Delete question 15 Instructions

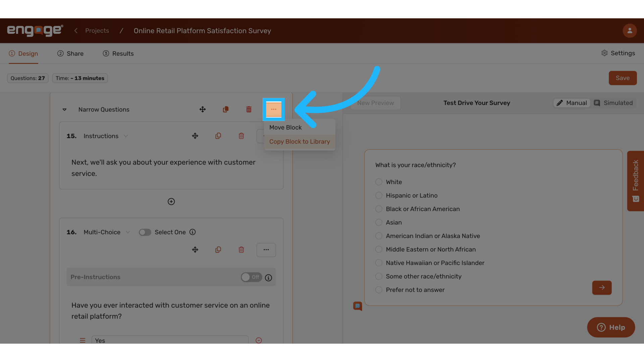pyautogui.click(x=241, y=136)
